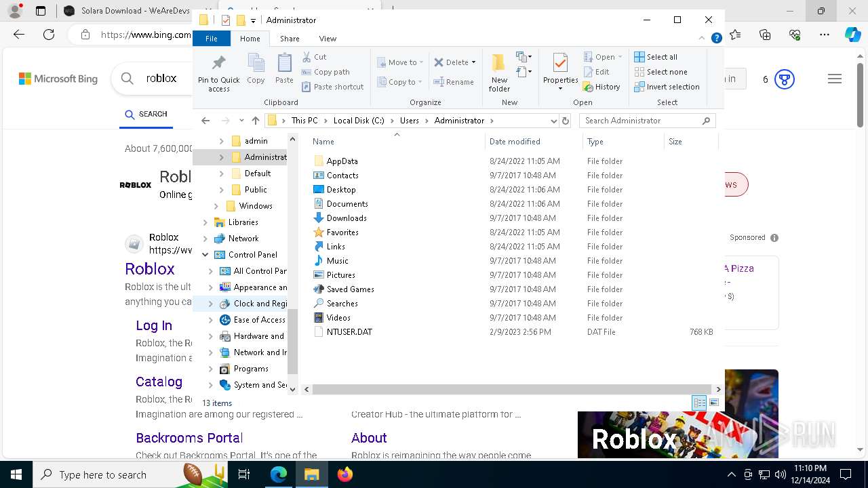This screenshot has width=868, height=488.
Task: Click Edit in the Open group
Action: 596,72
